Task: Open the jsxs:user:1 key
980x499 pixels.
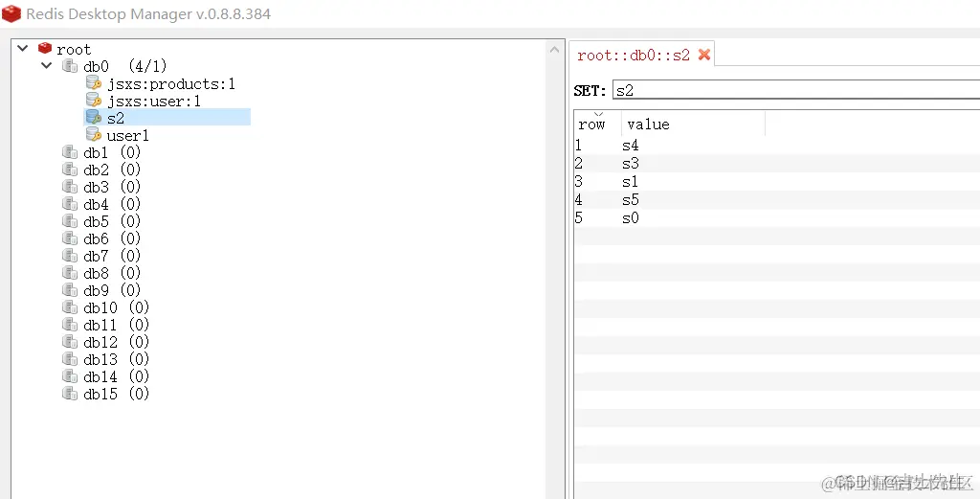Action: (154, 101)
